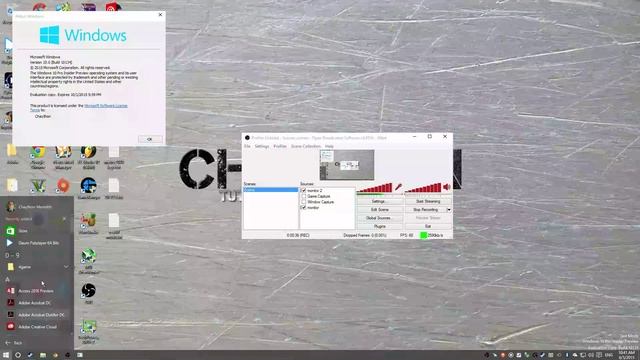Uncheck the monitor 2 source
This screenshot has width=640, height=360.
click(303, 191)
